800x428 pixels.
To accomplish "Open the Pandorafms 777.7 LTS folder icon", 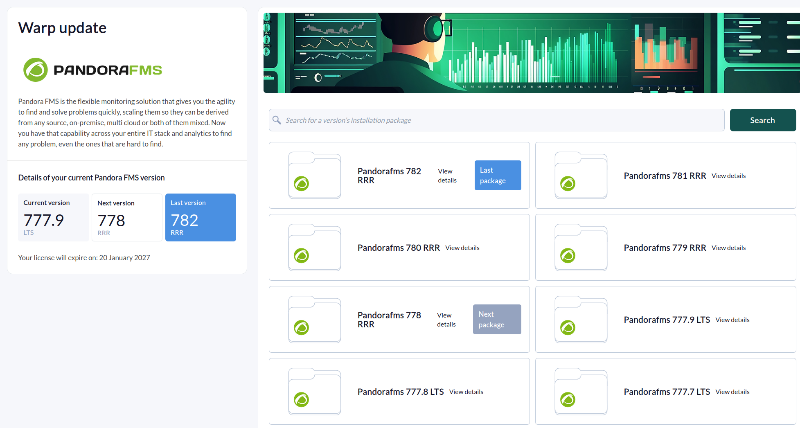I will pyautogui.click(x=581, y=392).
